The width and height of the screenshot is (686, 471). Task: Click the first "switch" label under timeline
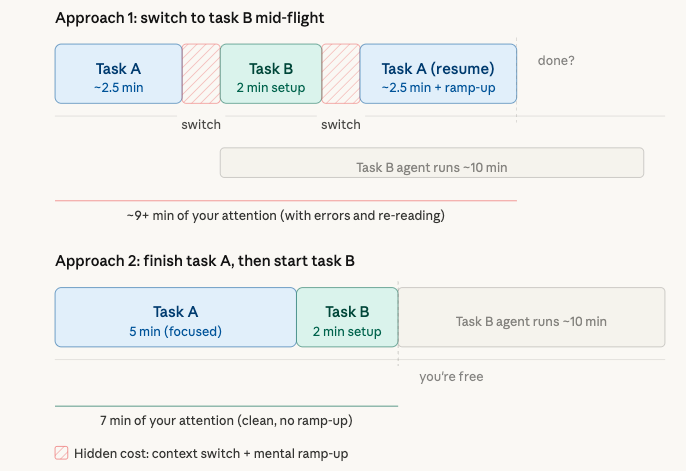[201, 125]
